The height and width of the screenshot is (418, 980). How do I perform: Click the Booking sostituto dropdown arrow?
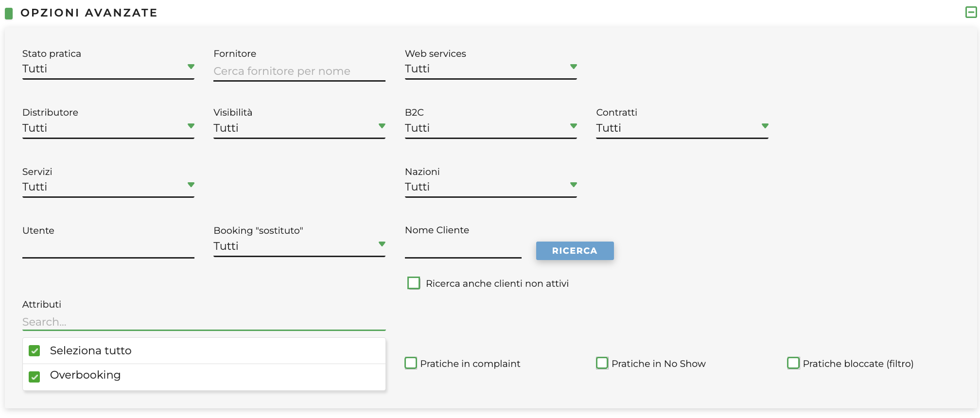(x=382, y=244)
